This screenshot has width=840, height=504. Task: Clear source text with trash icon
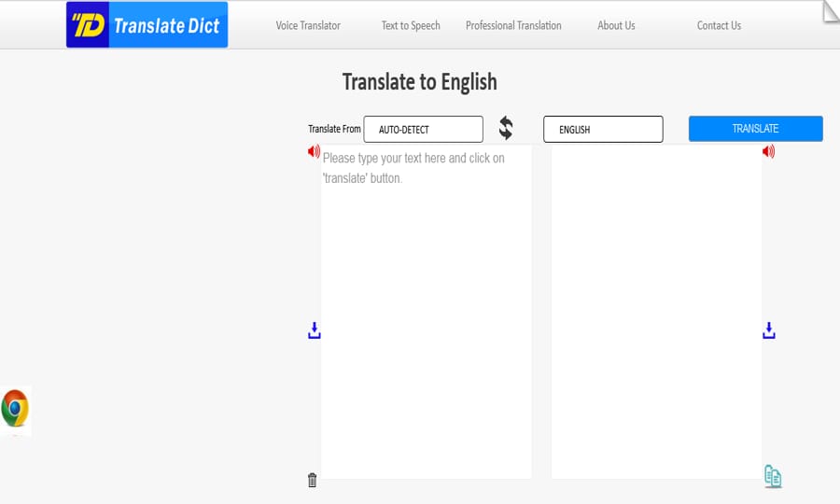coord(313,480)
